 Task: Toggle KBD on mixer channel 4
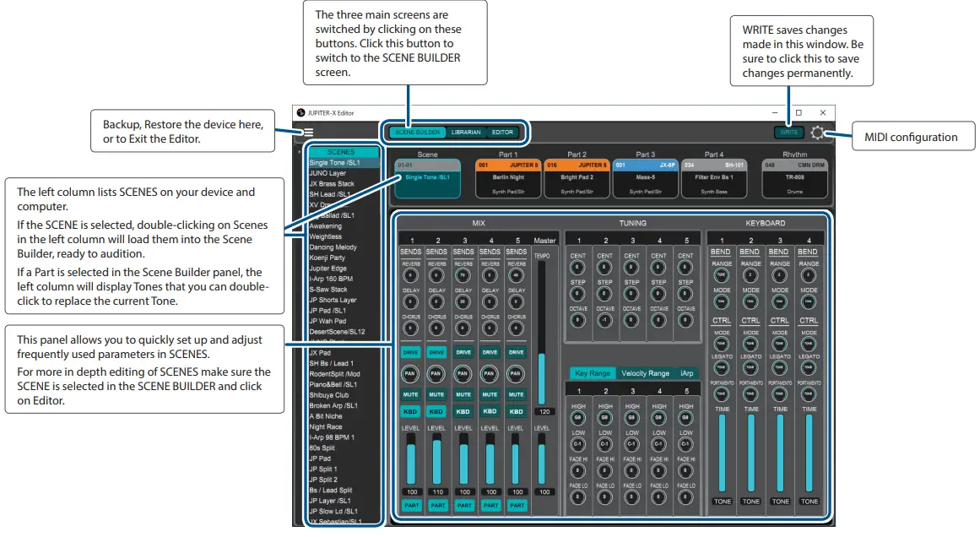pos(490,412)
